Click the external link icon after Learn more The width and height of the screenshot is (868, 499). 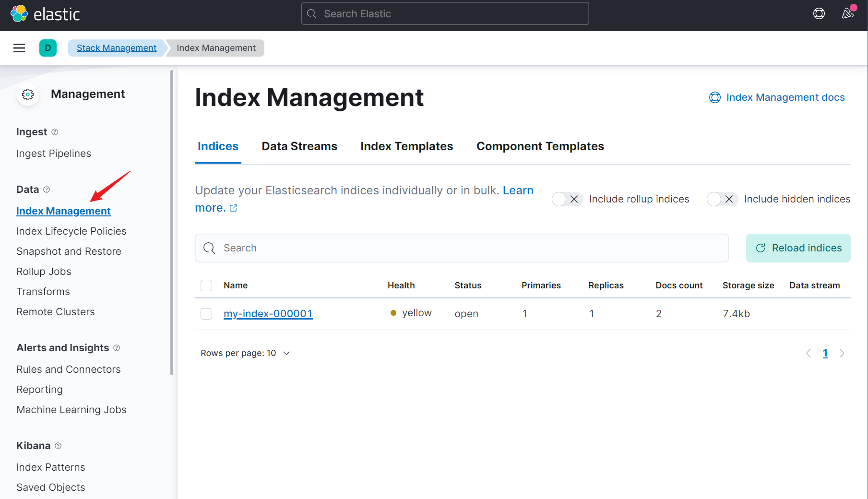[234, 208]
